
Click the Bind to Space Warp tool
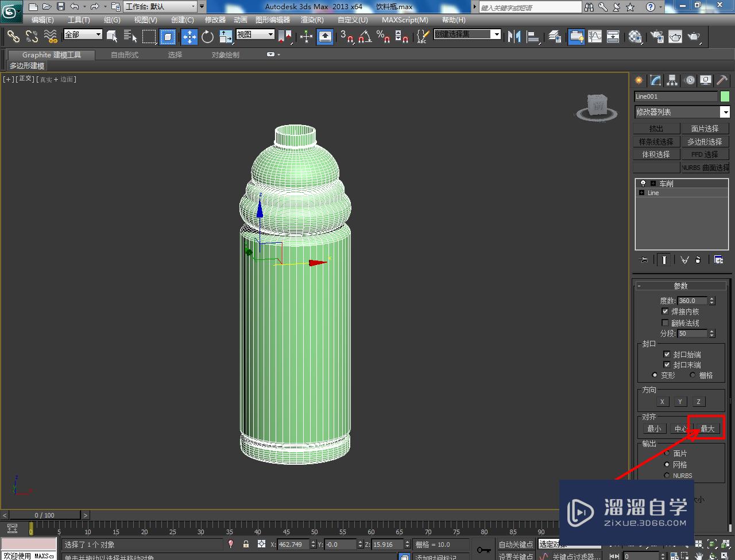pyautogui.click(x=51, y=37)
